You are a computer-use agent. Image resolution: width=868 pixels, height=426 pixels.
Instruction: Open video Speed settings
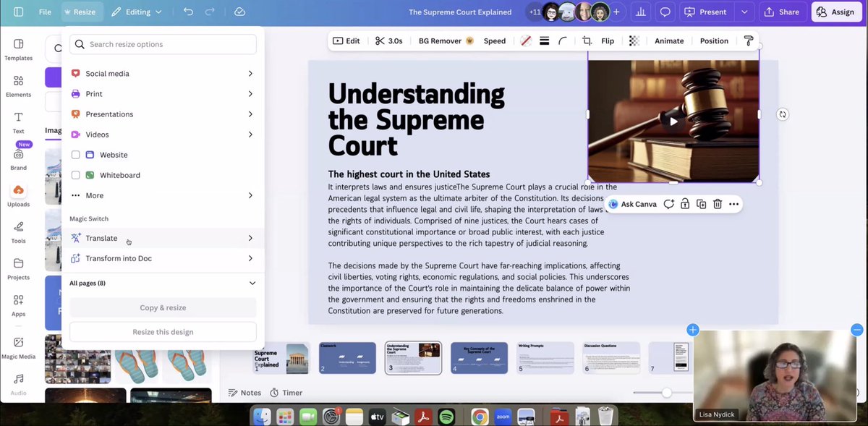(x=495, y=41)
